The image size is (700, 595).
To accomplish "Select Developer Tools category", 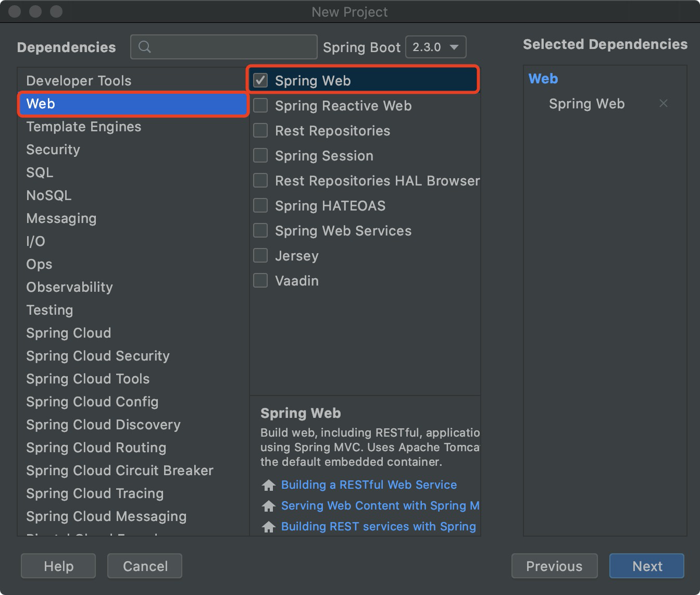I will tap(79, 81).
